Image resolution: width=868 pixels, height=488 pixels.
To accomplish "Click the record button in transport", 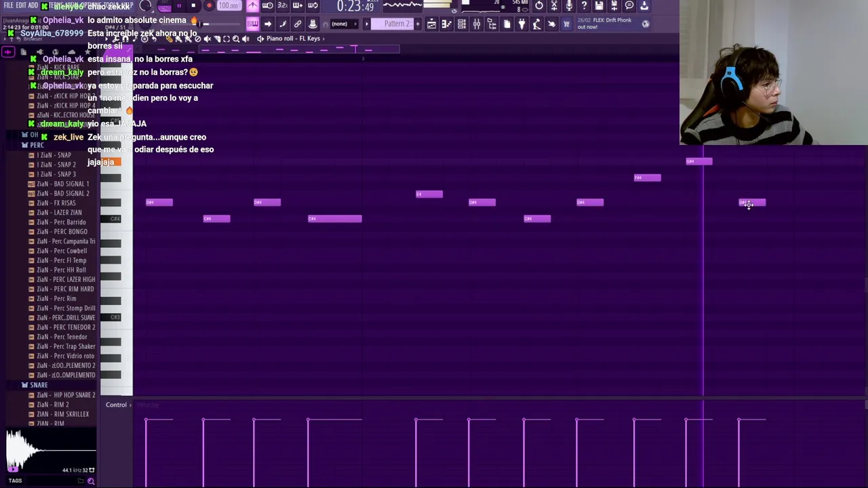I will point(208,6).
